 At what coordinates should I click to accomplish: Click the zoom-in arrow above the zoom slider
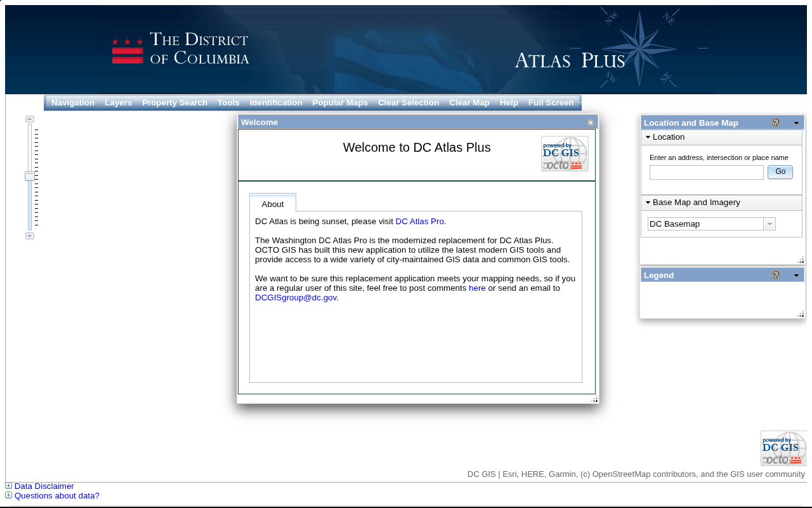(30, 119)
